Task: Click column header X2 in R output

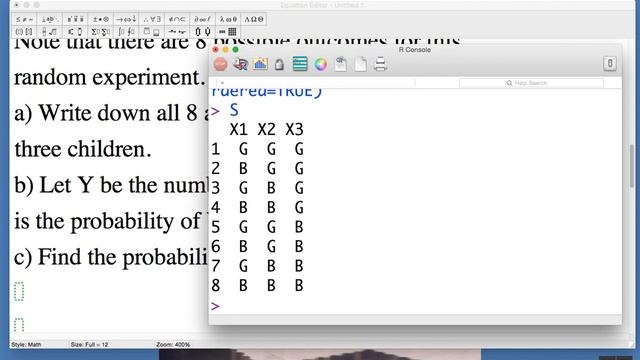Action: point(267,130)
